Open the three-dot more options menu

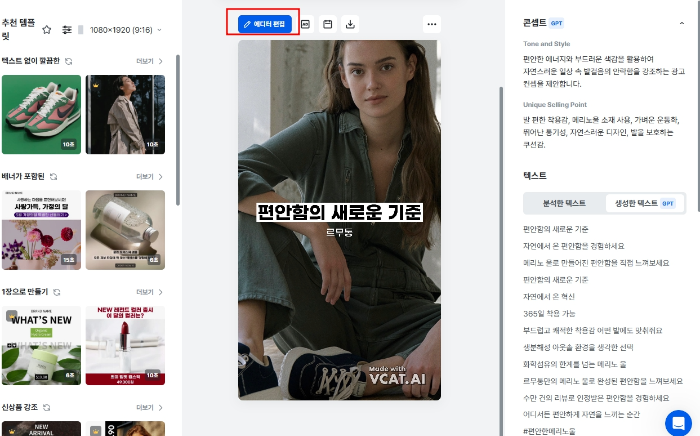coord(432,24)
